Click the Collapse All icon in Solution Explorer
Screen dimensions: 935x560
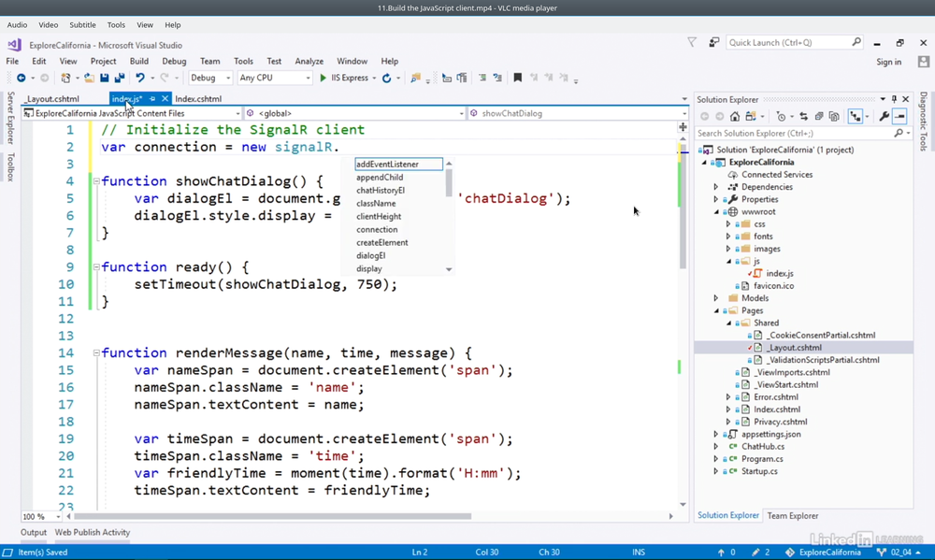[x=819, y=116]
